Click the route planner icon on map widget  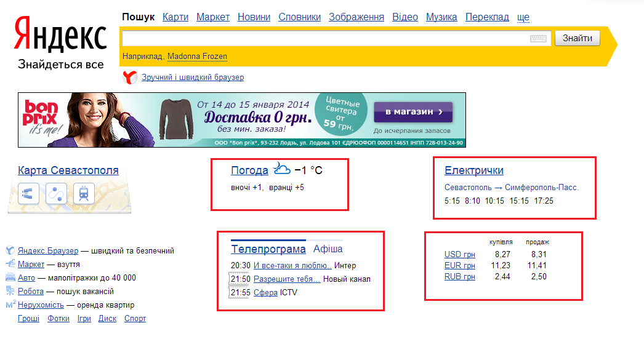pyautogui.click(x=56, y=193)
